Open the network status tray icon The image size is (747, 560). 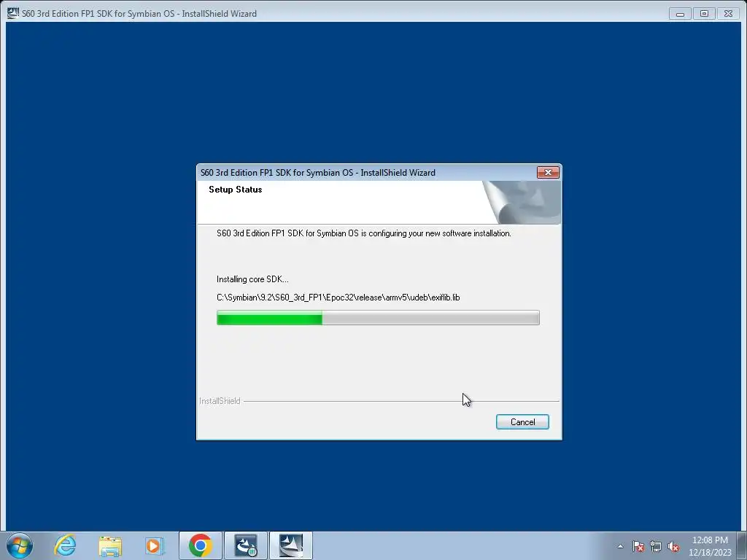click(656, 546)
